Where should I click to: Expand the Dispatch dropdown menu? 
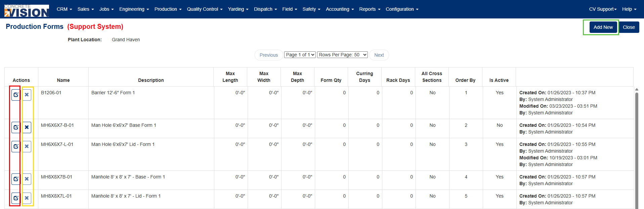265,9
